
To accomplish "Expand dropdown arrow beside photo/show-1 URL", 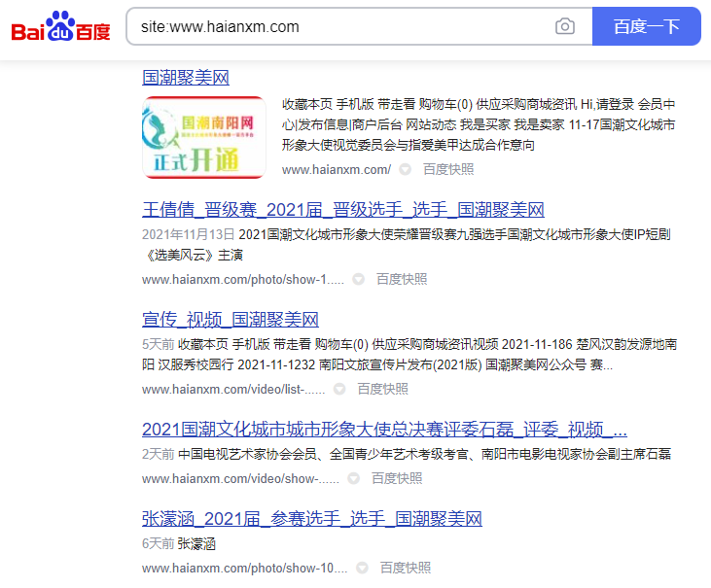I will coord(358,279).
